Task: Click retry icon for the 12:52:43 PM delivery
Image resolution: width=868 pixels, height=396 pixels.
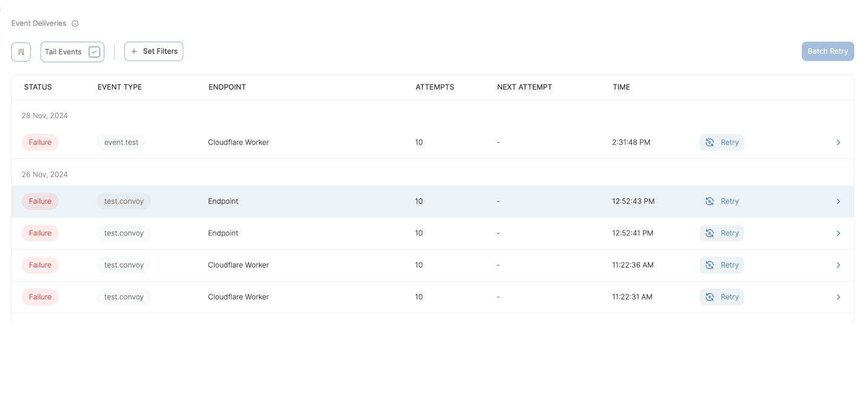Action: pyautogui.click(x=710, y=201)
